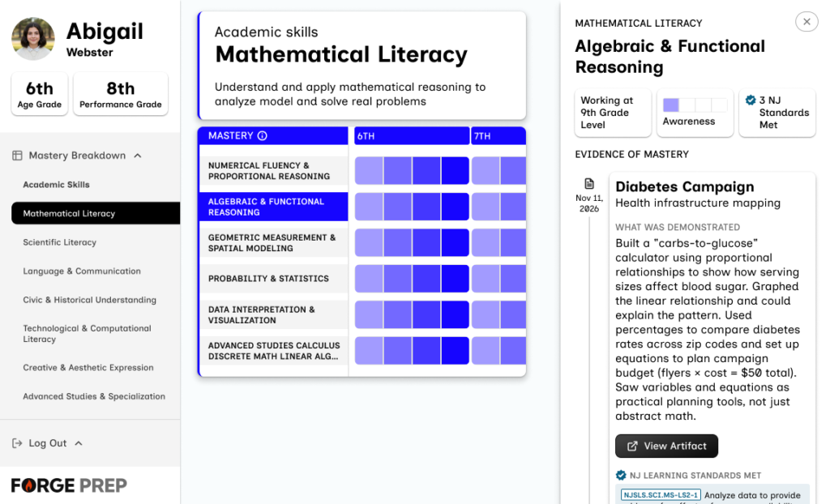The width and height of the screenshot is (830, 504).
Task: Close the Algebraic & Functional Reasoning panel
Action: (x=806, y=22)
